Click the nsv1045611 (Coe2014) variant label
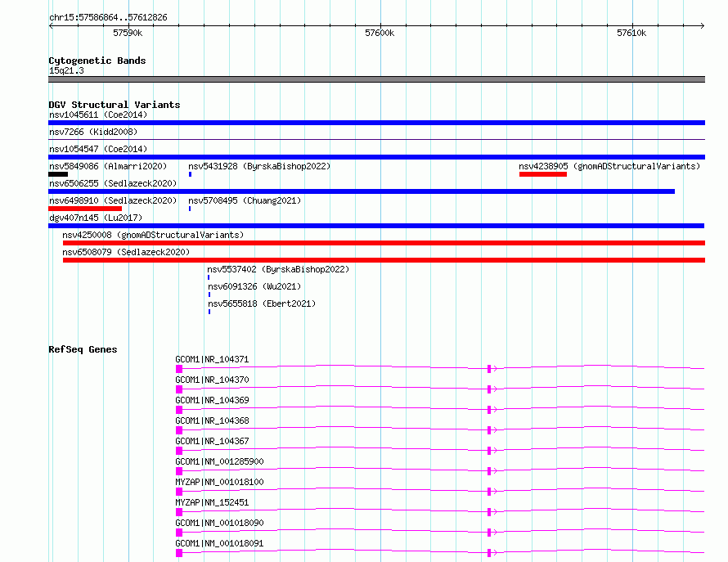The height and width of the screenshot is (562, 728). pos(98,115)
